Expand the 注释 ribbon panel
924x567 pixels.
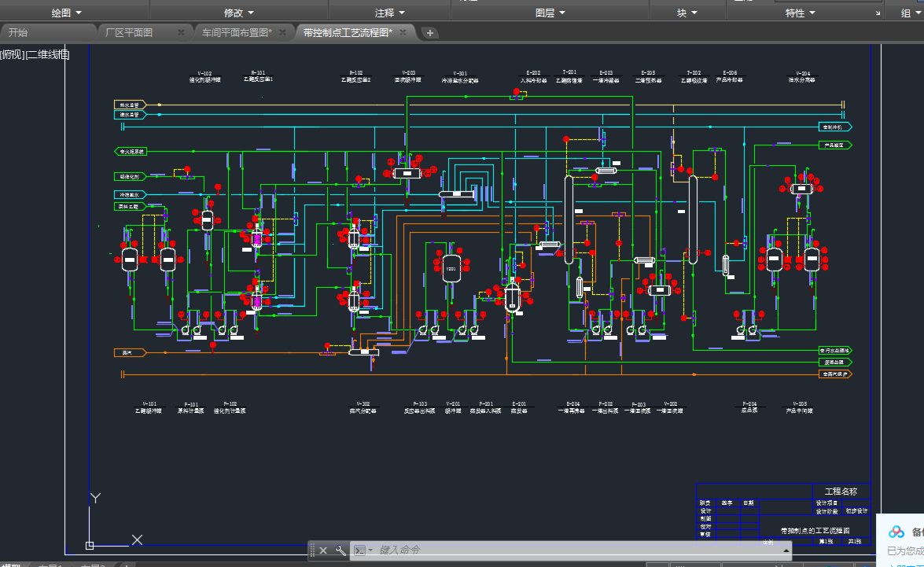(x=390, y=13)
